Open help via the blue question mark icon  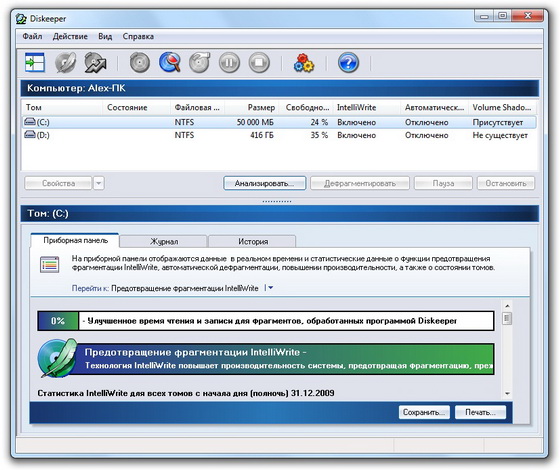point(348,63)
